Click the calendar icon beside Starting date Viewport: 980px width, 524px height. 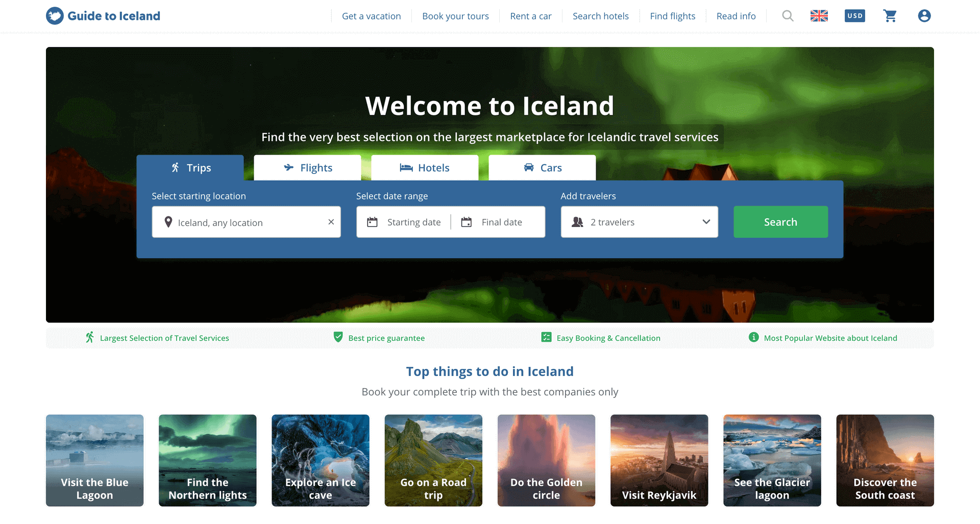[x=373, y=222]
